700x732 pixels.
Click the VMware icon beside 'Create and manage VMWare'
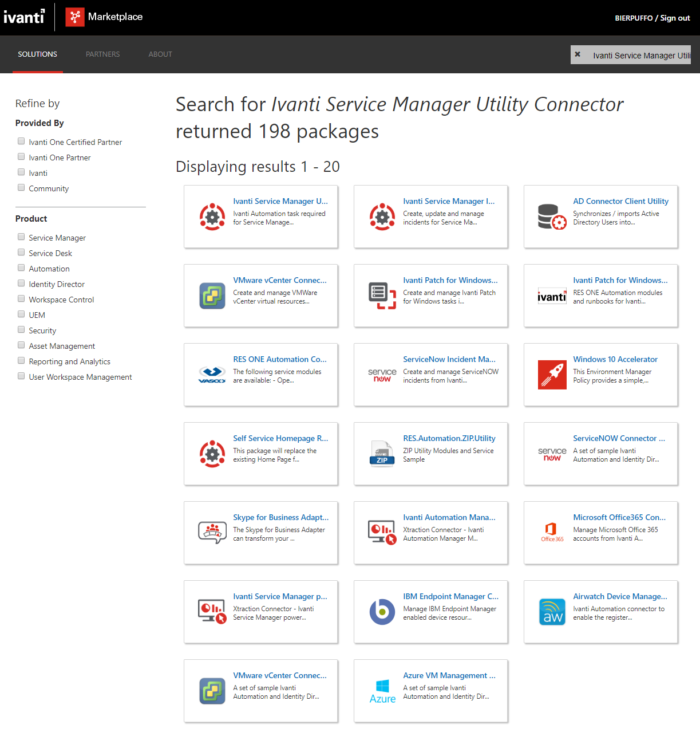pyautogui.click(x=212, y=296)
